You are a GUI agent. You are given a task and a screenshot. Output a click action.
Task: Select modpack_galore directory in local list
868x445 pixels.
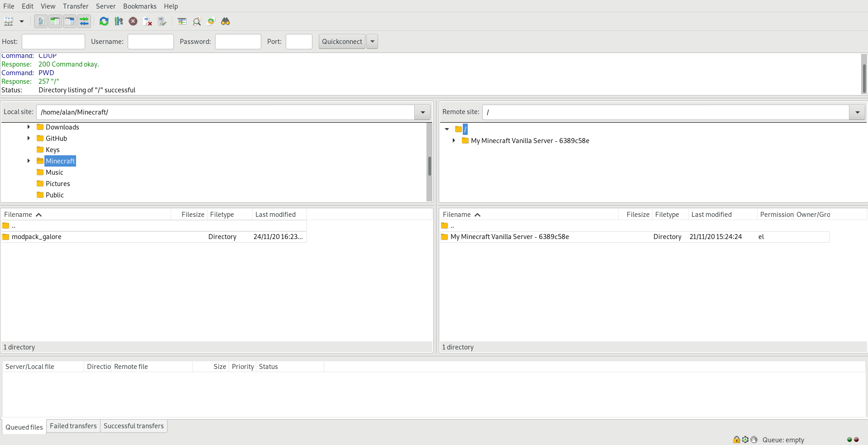(x=154, y=237)
